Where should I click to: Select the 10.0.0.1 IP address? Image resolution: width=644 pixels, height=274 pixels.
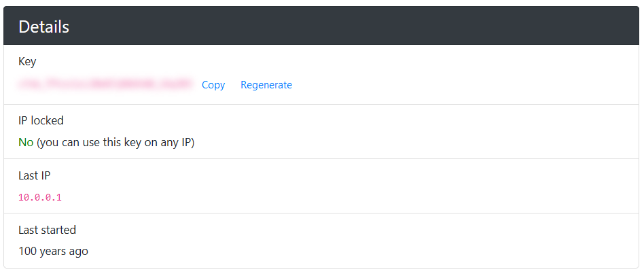click(40, 197)
